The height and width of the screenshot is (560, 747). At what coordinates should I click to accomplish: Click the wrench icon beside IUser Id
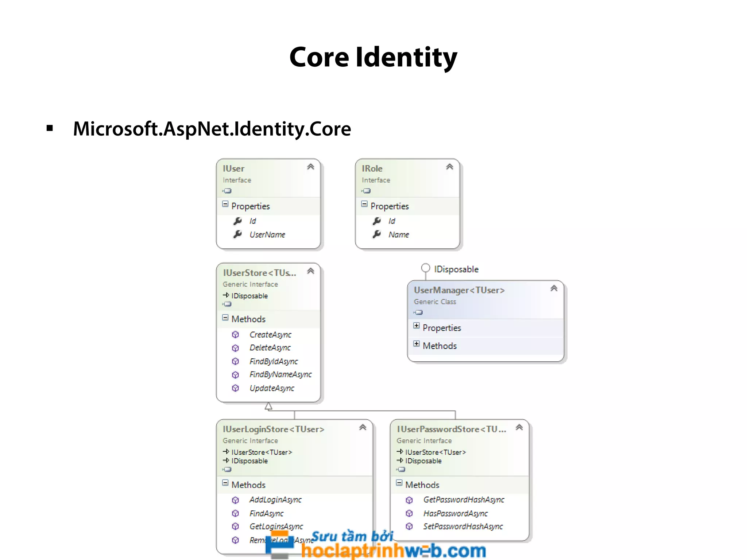tap(237, 221)
